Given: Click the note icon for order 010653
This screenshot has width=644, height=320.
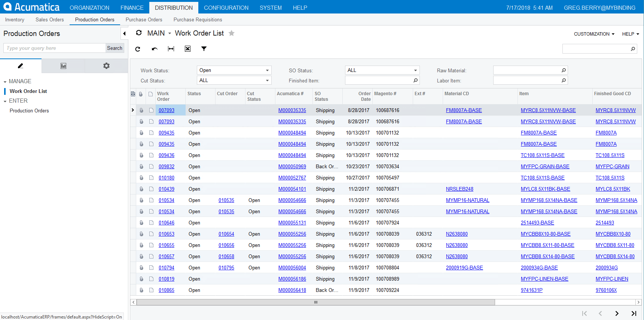Looking at the screenshot, I should click(x=151, y=234).
